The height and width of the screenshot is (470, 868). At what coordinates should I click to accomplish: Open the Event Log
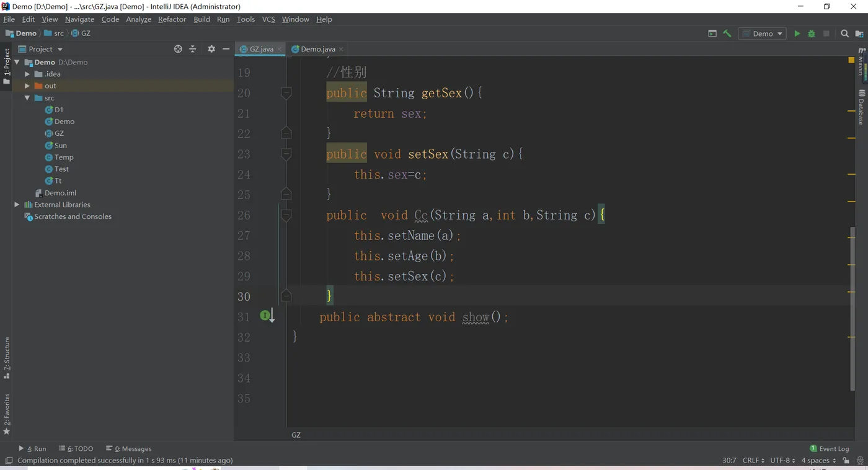[x=830, y=448]
